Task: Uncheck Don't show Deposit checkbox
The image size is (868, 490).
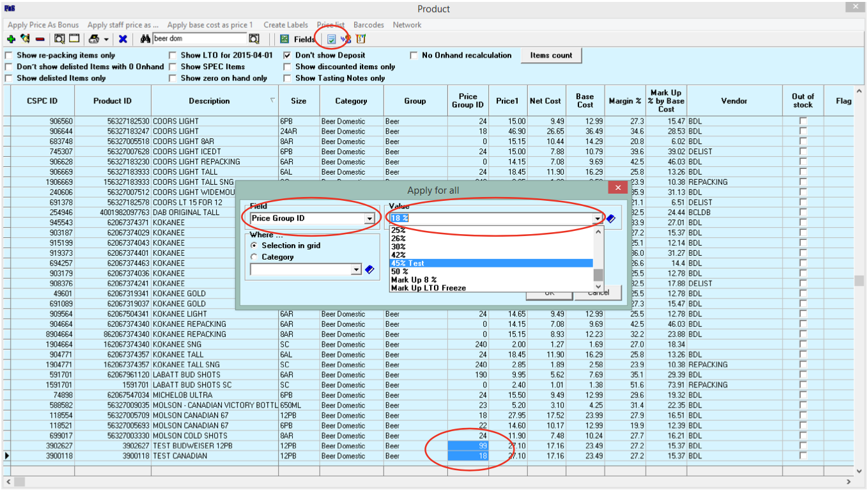Action: [x=288, y=56]
